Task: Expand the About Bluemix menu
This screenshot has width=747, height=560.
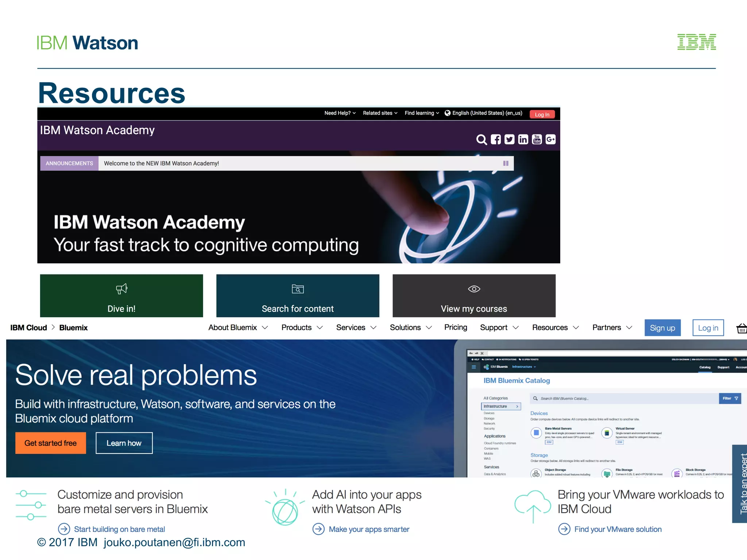Action: [x=238, y=327]
